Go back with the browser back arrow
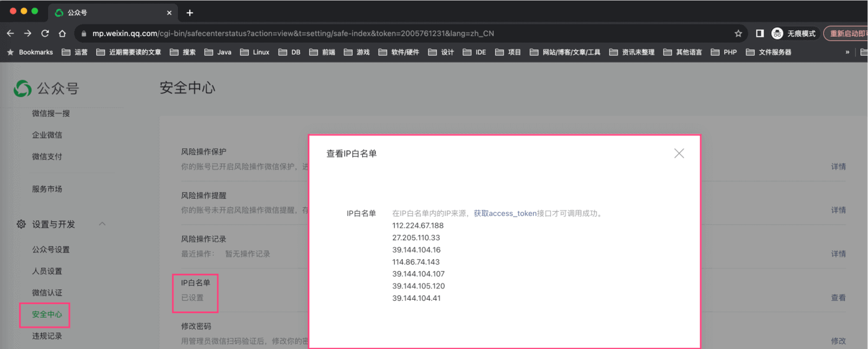The width and height of the screenshot is (868, 349). click(10, 34)
